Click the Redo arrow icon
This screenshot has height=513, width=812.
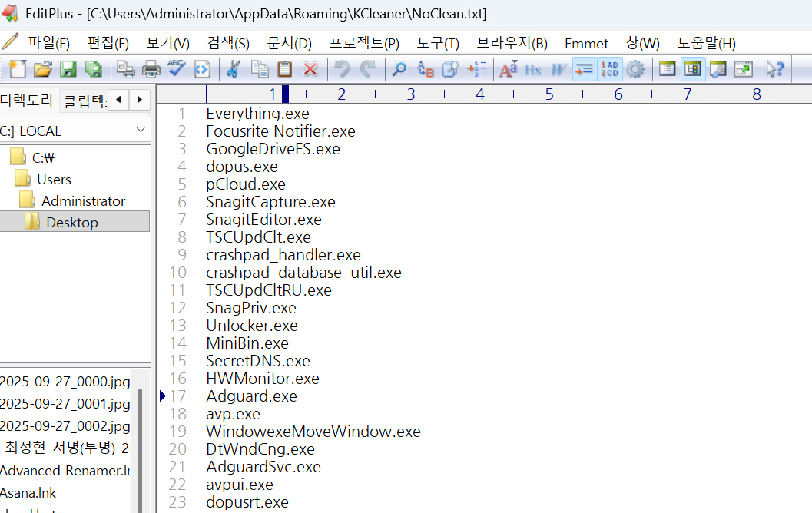[367, 69]
